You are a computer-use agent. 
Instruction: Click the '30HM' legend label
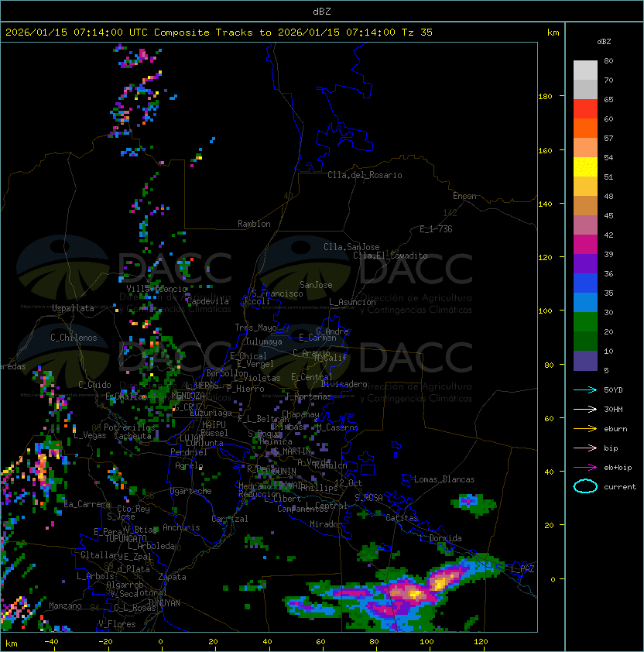coord(613,409)
